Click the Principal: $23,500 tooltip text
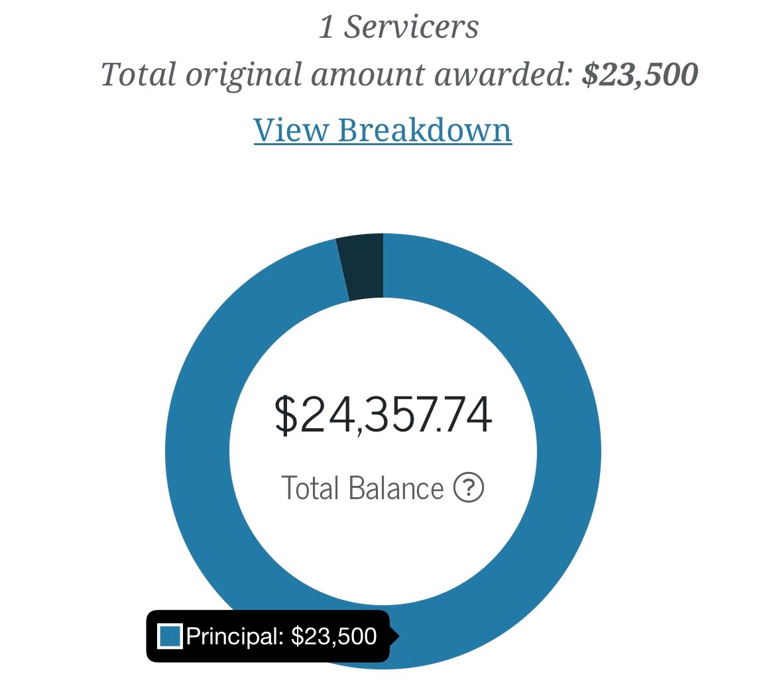This screenshot has height=700, width=767. point(281,636)
